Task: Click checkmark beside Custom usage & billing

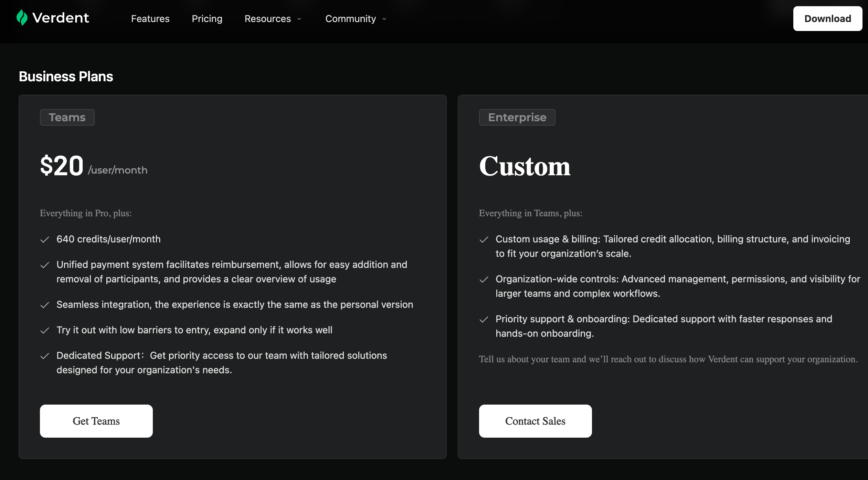Action: coord(484,240)
